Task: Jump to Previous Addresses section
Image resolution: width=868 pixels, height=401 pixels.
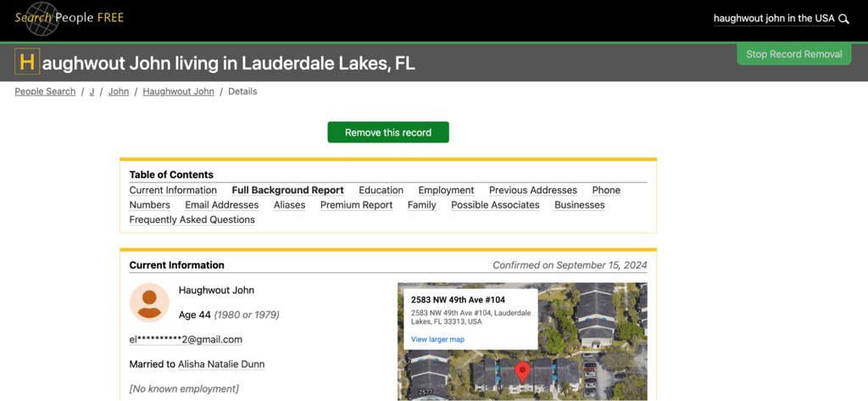Action: [533, 190]
